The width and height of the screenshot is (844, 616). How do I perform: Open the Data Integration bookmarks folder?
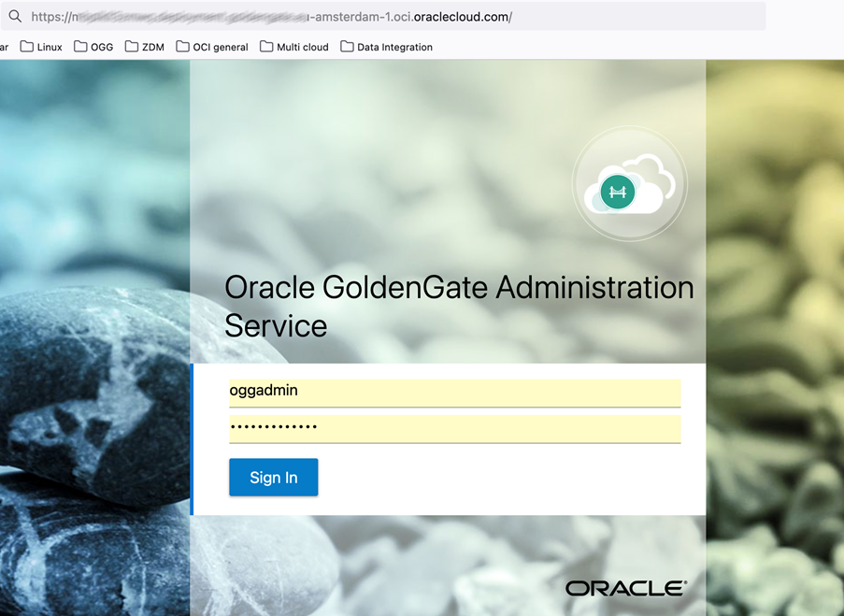point(386,46)
